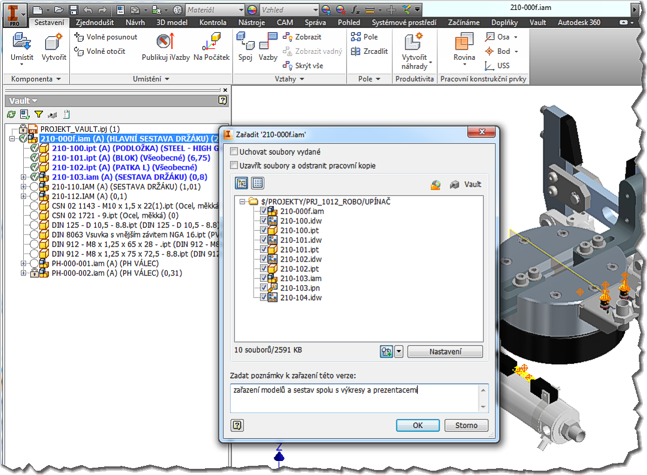Open the 3D model ribbon tab
The image size is (647, 475).
pyautogui.click(x=172, y=22)
